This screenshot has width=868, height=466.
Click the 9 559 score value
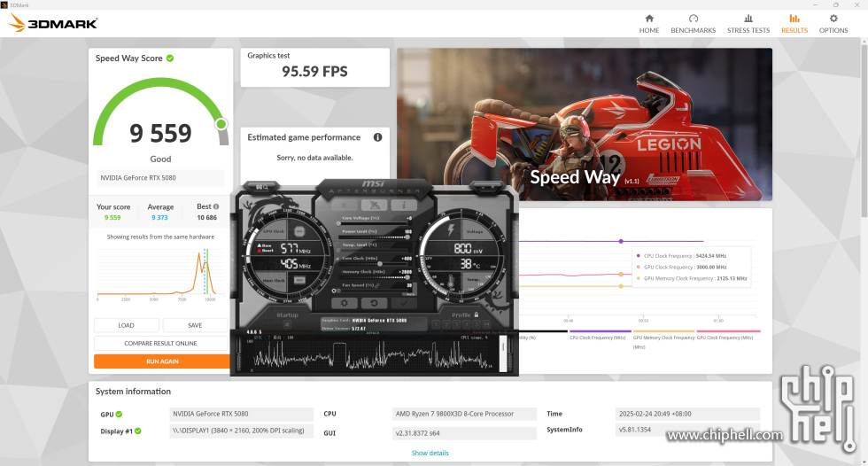point(160,134)
